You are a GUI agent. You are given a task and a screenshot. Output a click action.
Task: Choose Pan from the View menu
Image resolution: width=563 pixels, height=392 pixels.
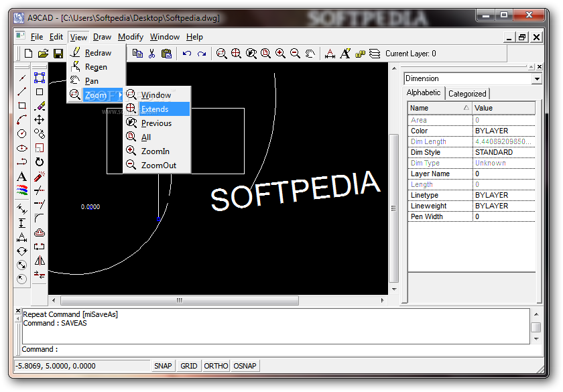coord(97,81)
